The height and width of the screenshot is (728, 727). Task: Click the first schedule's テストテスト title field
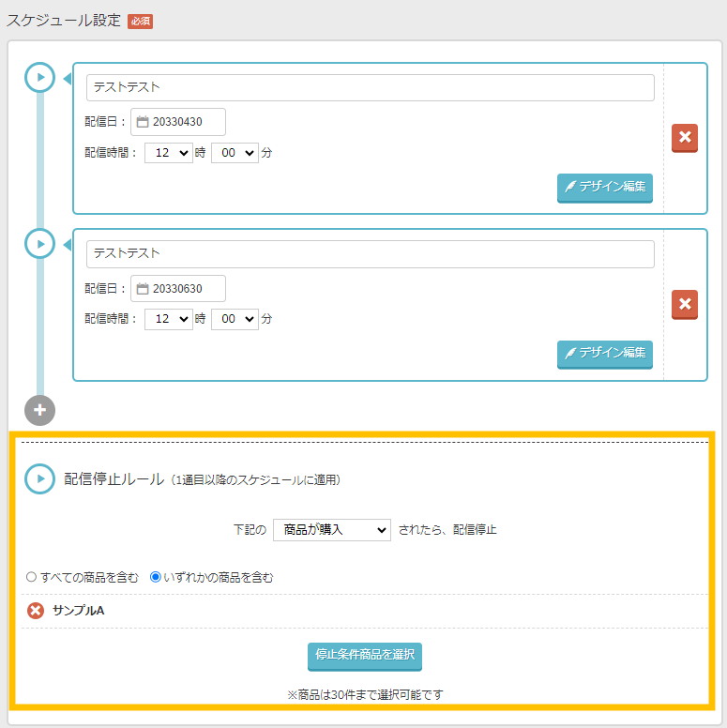pyautogui.click(x=370, y=87)
